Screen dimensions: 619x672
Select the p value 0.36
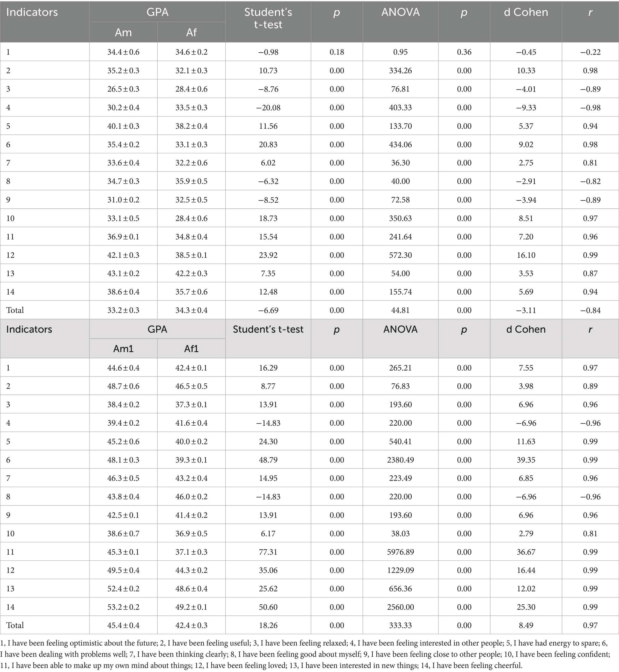coord(464,52)
